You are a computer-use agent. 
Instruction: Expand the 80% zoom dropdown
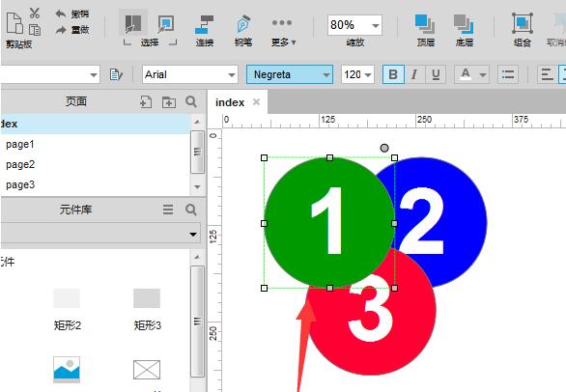tap(375, 25)
